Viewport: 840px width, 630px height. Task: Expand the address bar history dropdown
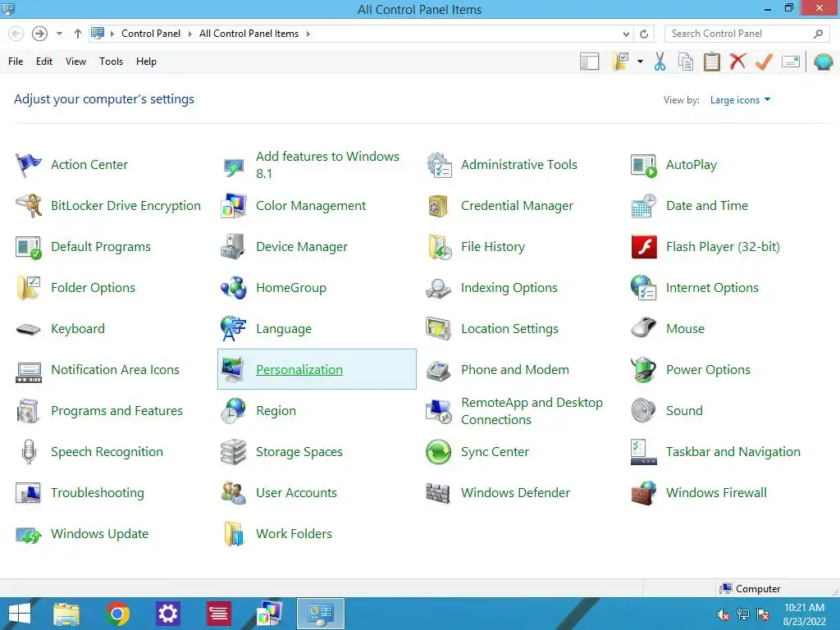click(626, 34)
